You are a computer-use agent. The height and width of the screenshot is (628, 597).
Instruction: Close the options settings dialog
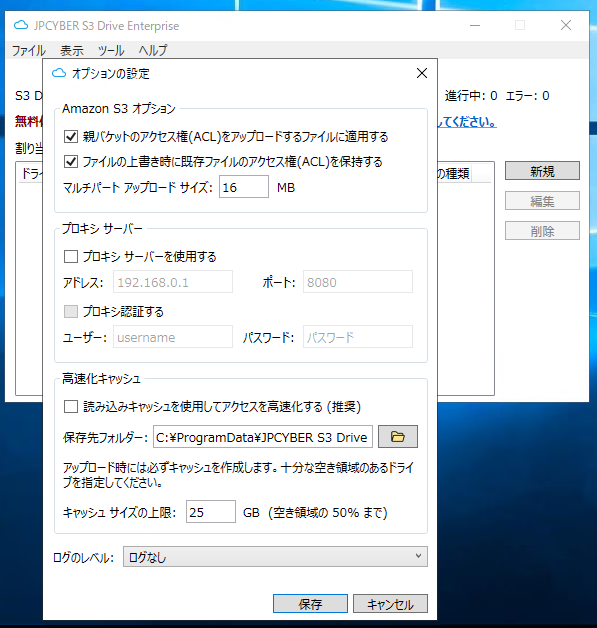click(x=422, y=73)
